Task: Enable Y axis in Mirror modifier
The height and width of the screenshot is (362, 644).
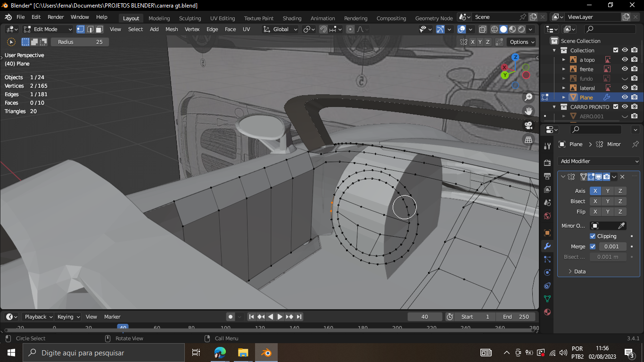Action: [608, 191]
